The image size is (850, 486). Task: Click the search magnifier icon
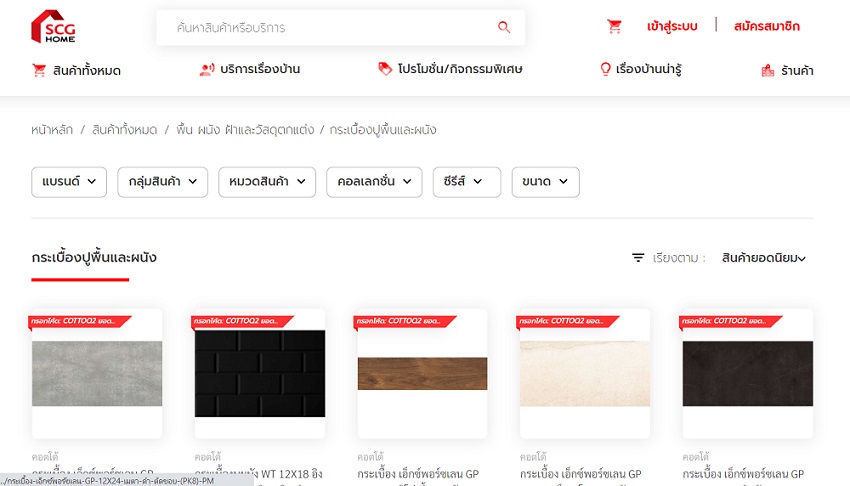[x=504, y=28]
